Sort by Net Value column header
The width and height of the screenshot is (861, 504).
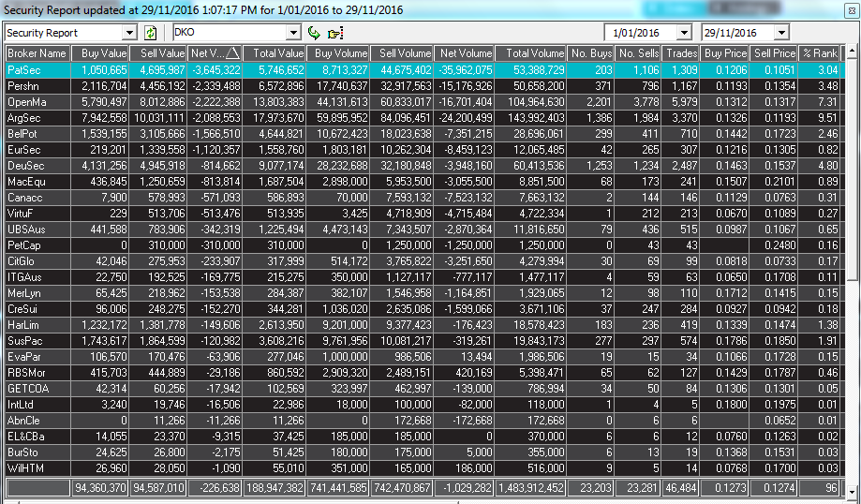215,53
